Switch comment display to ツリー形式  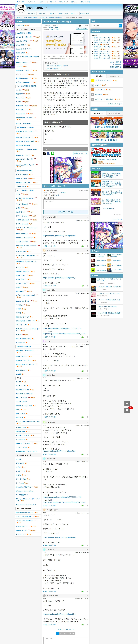[63, 192]
